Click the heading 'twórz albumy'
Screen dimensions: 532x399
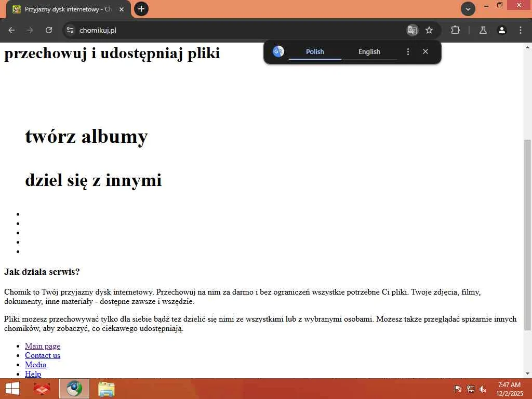[x=86, y=137]
